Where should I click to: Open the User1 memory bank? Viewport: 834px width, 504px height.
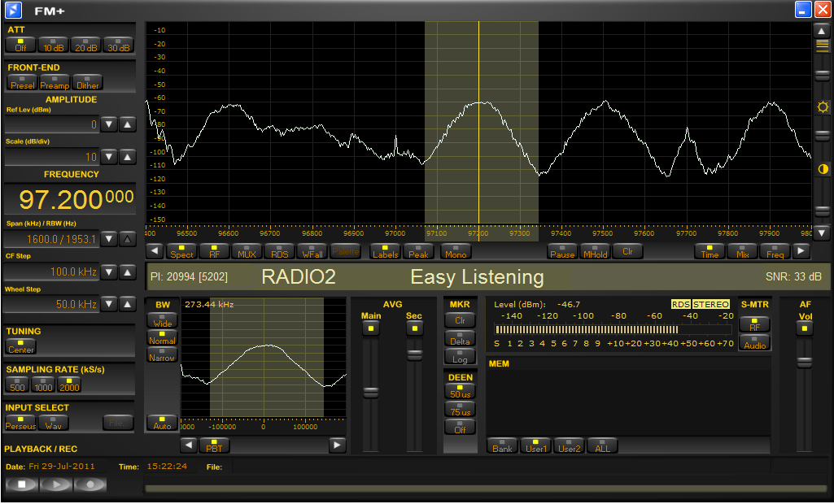click(535, 445)
